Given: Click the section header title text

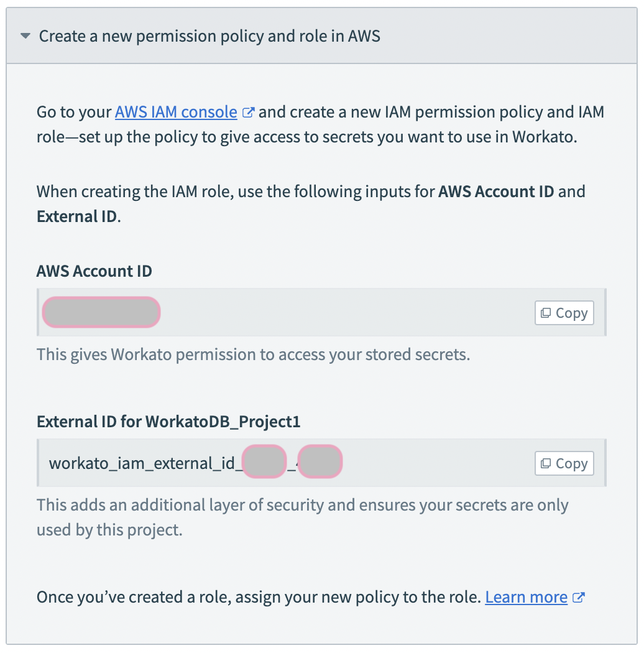Looking at the screenshot, I should (209, 36).
